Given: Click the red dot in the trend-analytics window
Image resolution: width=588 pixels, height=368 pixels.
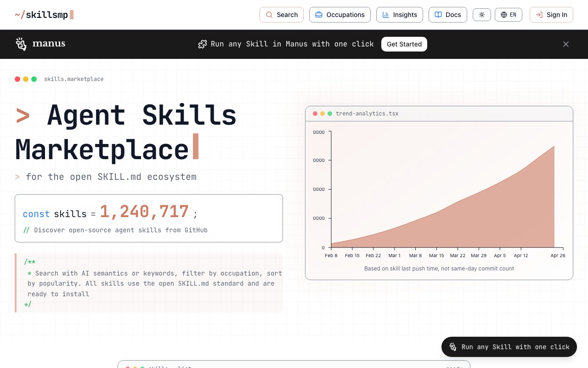Looking at the screenshot, I should [x=315, y=114].
